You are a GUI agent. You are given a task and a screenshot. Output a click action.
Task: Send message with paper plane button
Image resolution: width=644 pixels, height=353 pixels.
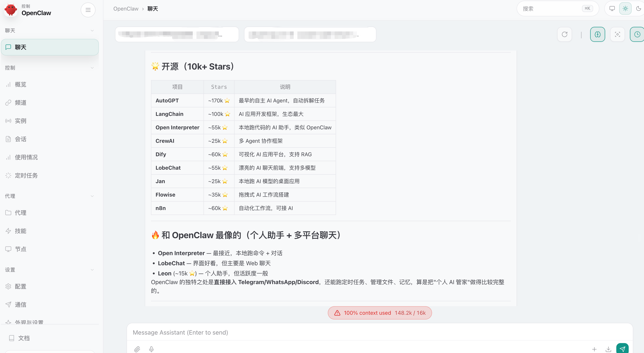coord(622,348)
